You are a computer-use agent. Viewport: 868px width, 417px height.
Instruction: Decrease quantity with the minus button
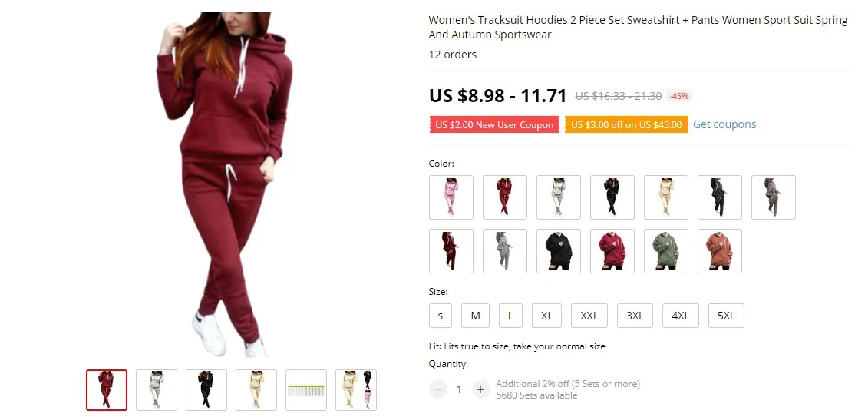[x=438, y=390]
